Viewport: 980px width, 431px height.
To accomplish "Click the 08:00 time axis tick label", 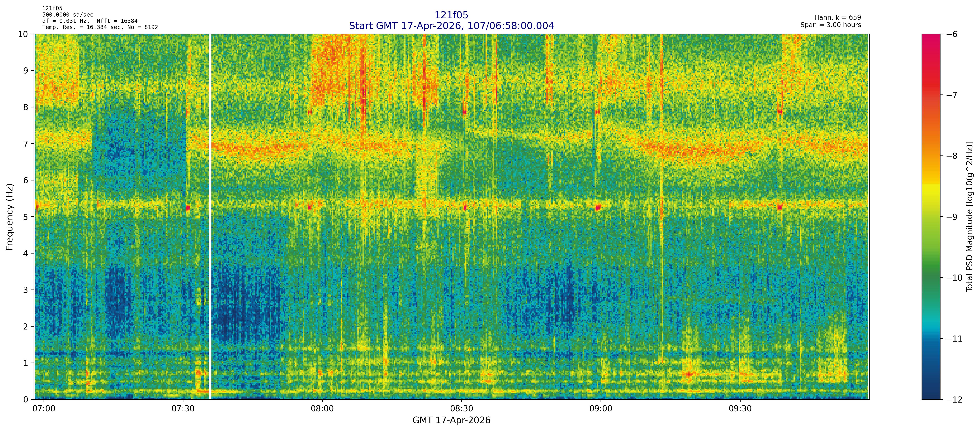I will point(322,409).
